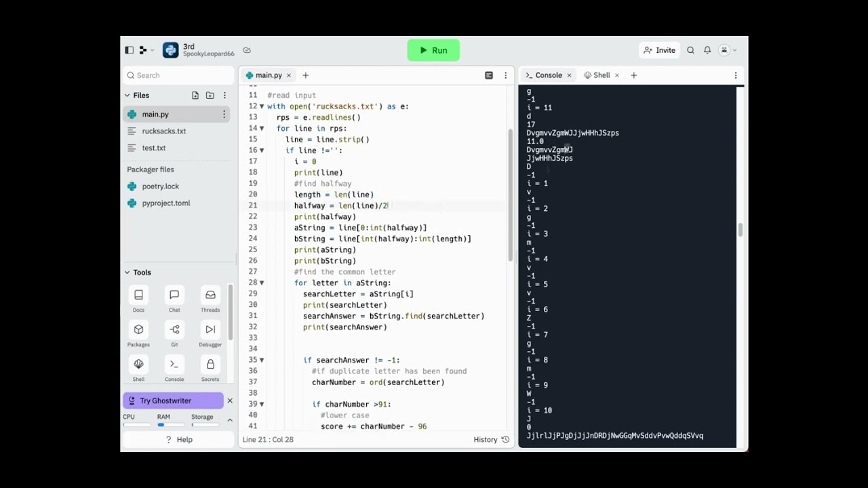Fold code at line 14
868x488 pixels.
click(x=262, y=128)
